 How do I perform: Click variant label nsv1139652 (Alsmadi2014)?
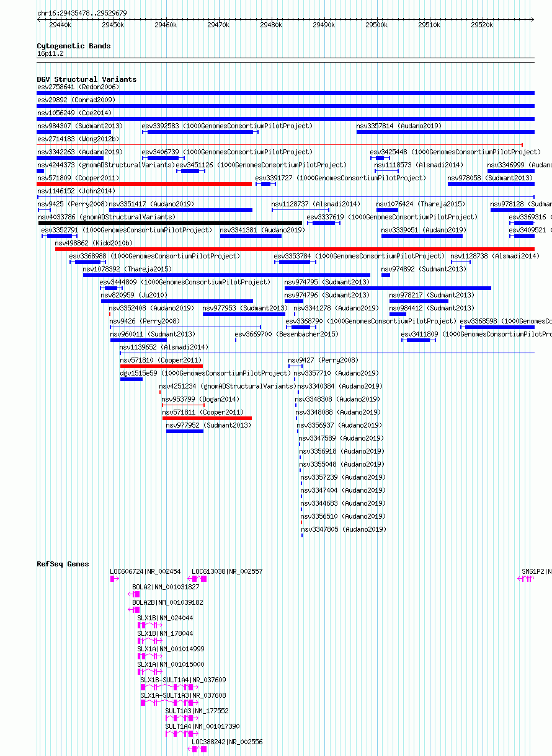pyautogui.click(x=164, y=347)
